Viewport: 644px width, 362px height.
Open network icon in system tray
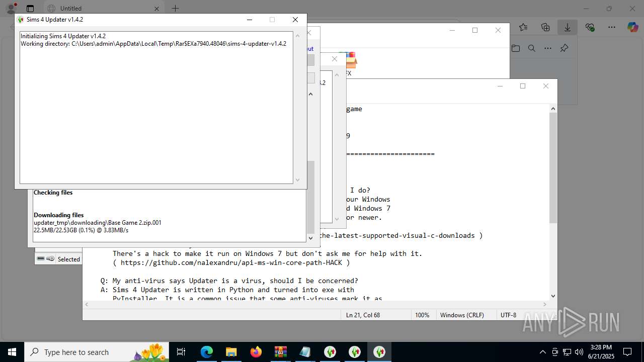(x=567, y=352)
